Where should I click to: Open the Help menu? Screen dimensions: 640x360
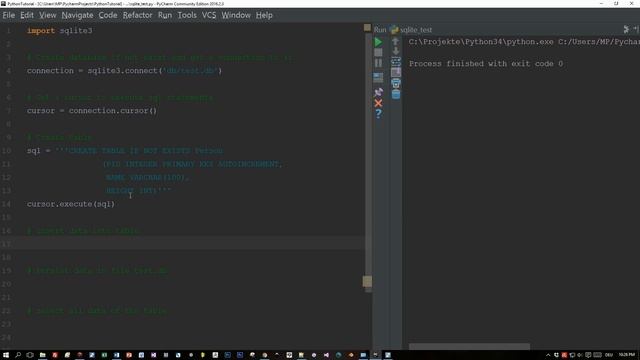pos(264,15)
